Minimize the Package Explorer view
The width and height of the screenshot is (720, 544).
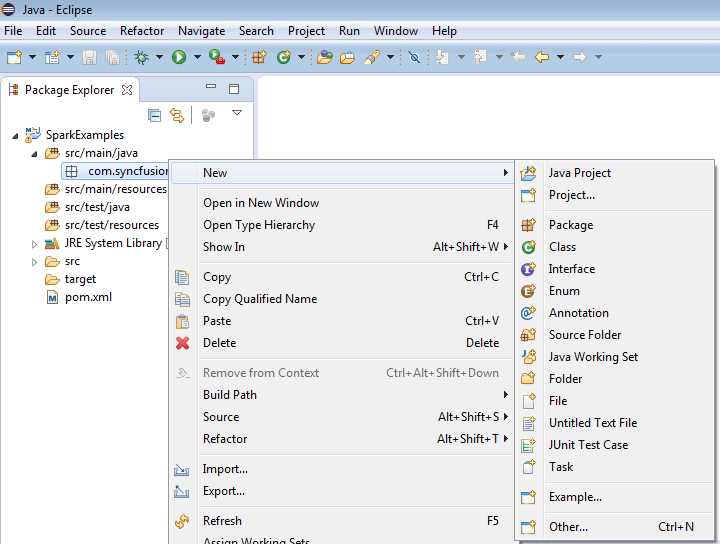click(x=211, y=86)
